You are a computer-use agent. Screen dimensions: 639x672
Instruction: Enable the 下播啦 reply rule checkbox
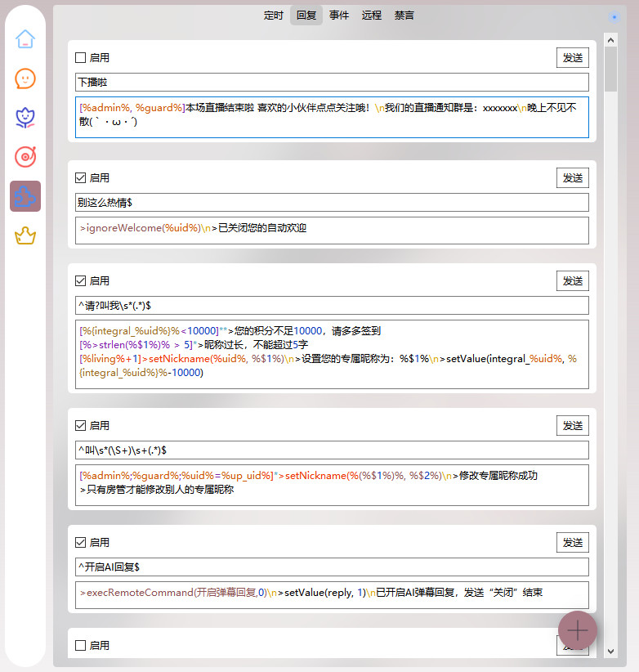81,57
